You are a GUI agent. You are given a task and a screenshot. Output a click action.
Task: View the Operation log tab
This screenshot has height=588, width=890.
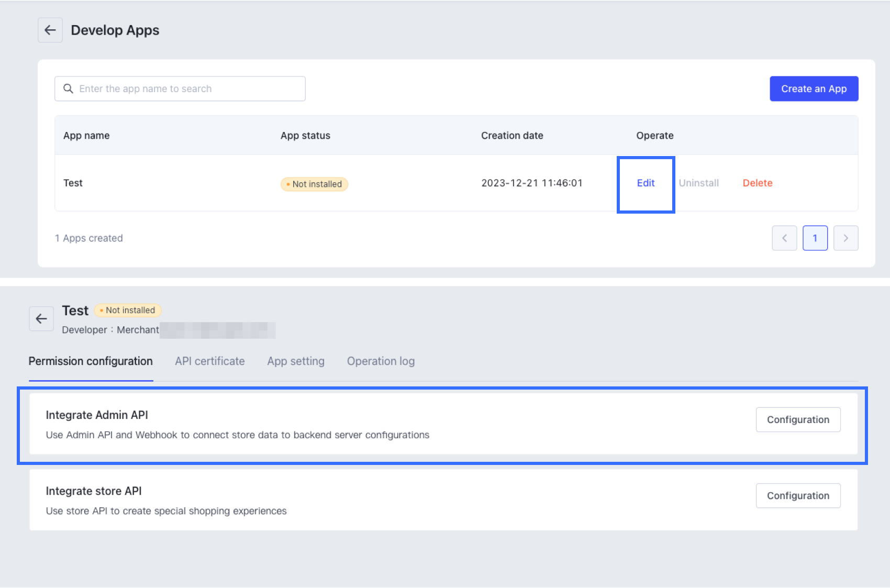(381, 361)
